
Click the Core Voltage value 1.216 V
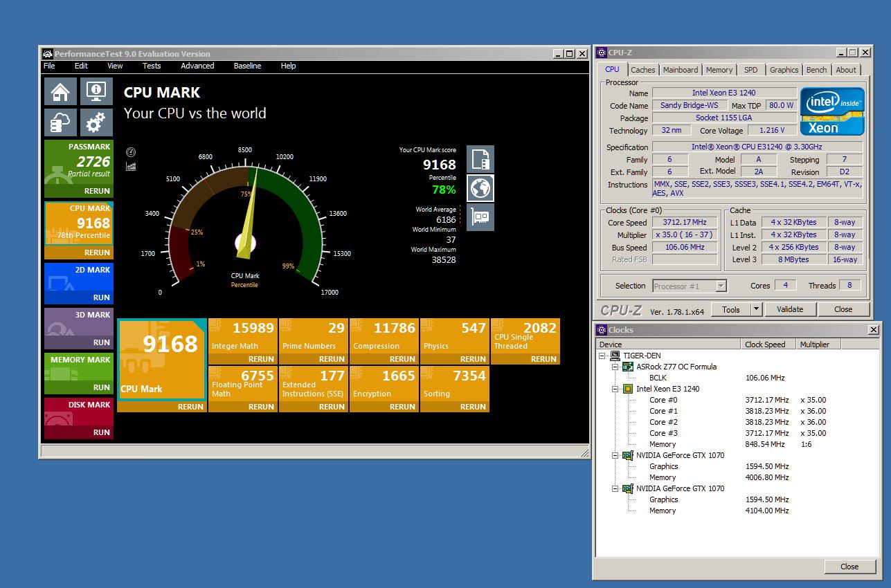pyautogui.click(x=771, y=130)
